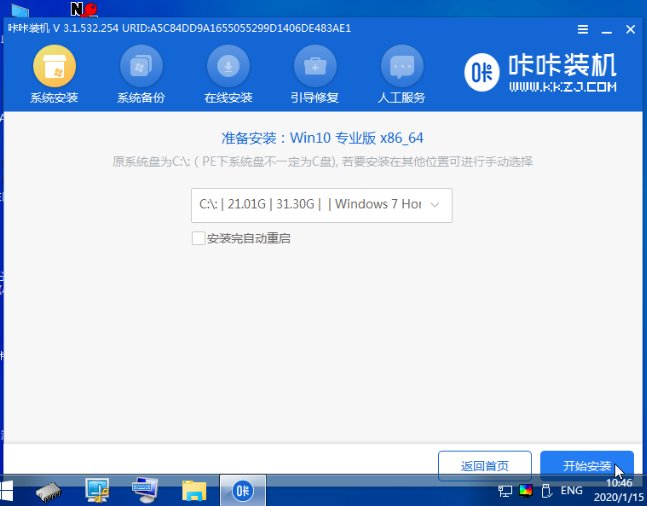The height and width of the screenshot is (506, 647).
Task: Open the Windows Start button
Action: click(10, 491)
